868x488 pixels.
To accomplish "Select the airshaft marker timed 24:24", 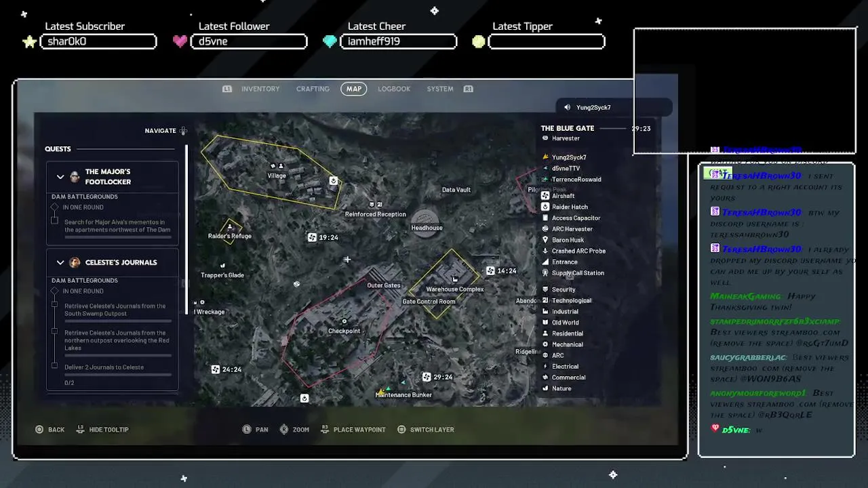I will (215, 369).
